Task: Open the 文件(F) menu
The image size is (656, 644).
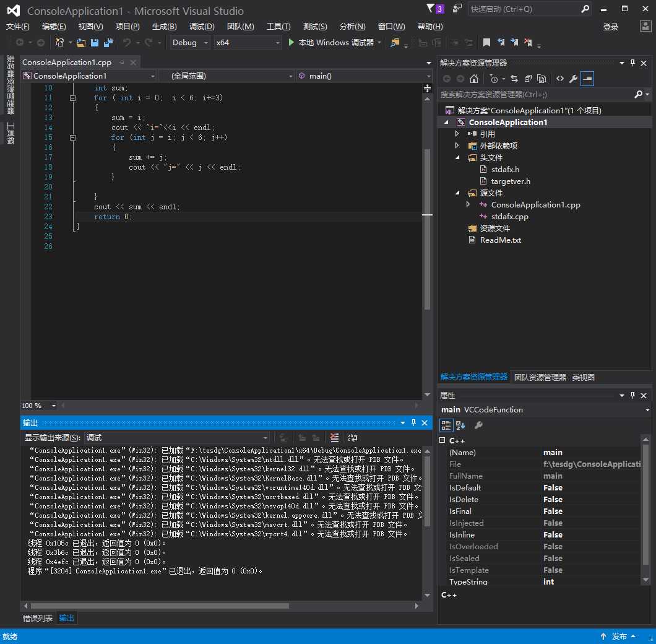Action: (17, 27)
